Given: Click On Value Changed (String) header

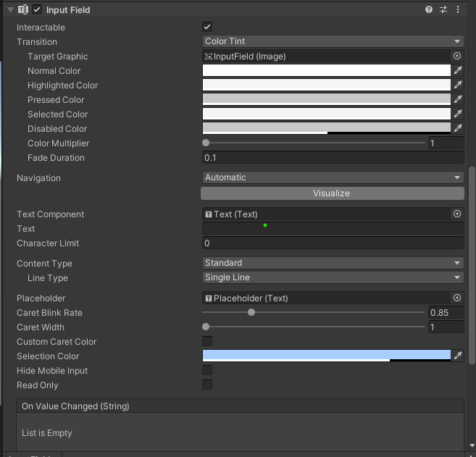Looking at the screenshot, I should click(240, 406).
